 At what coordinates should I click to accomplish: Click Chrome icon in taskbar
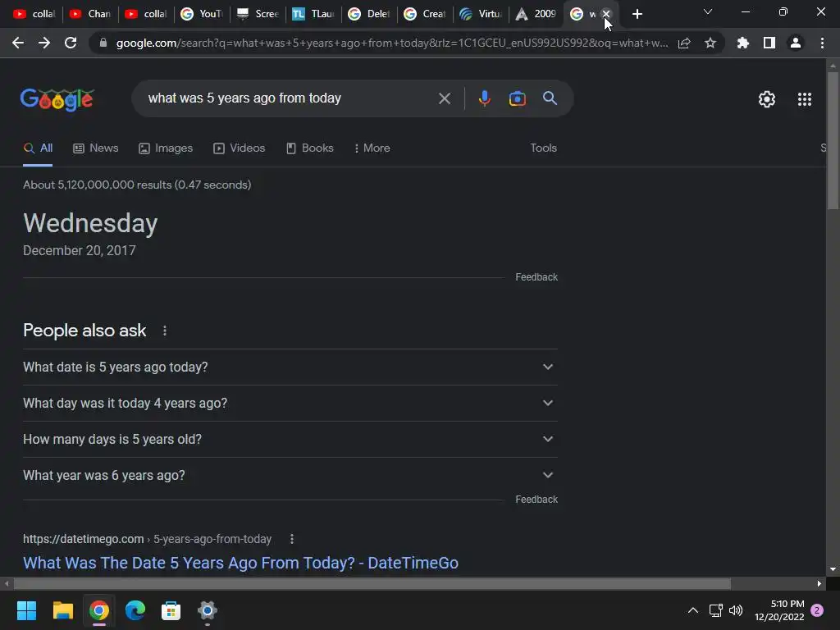pos(99,610)
